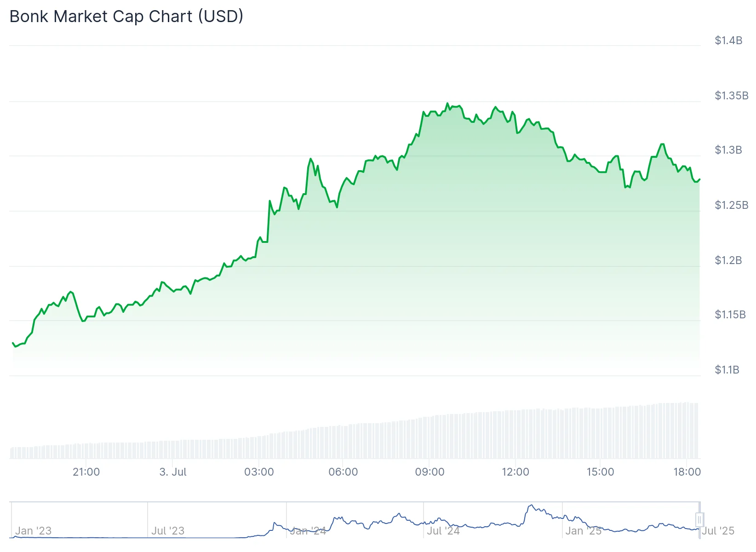The width and height of the screenshot is (756, 552).
Task: Click the 03:00 time axis label
Action: pyautogui.click(x=259, y=472)
